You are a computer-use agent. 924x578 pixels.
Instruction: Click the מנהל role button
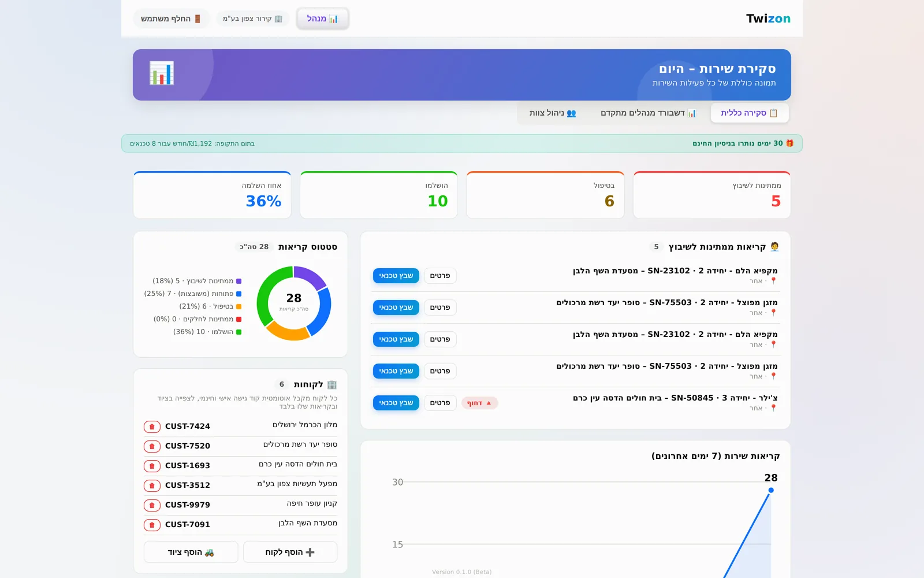coord(323,18)
